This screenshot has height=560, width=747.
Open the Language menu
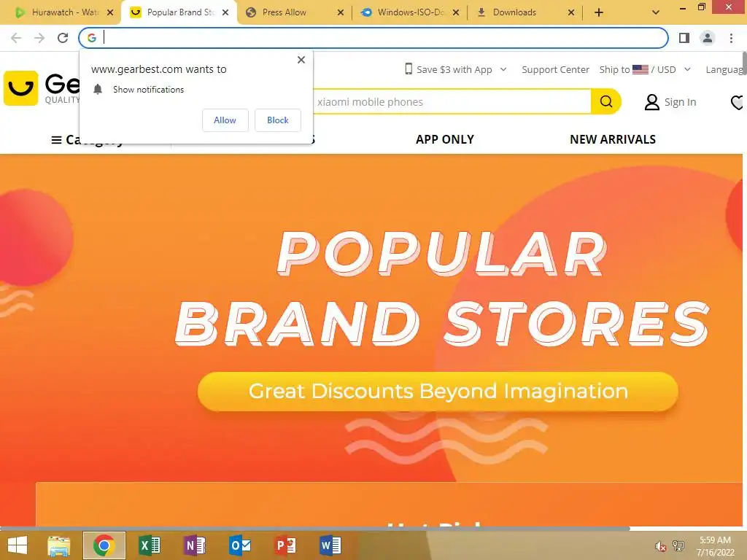click(724, 69)
